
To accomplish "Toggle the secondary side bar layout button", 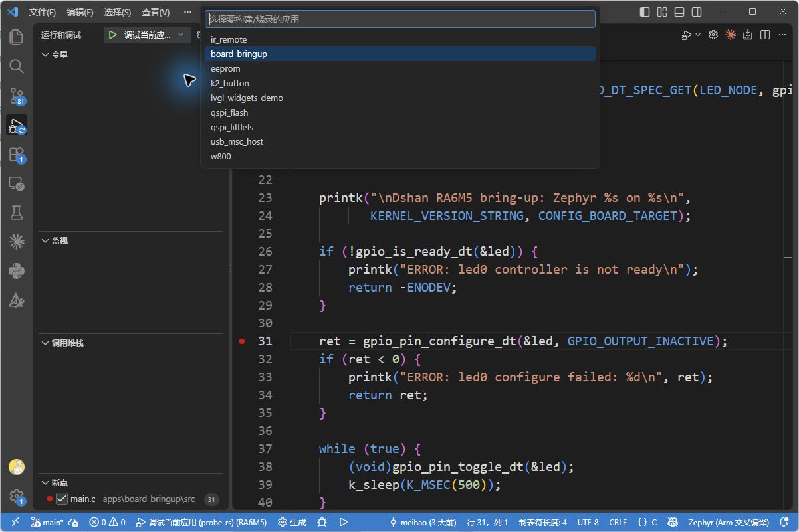I will pyautogui.click(x=697, y=12).
